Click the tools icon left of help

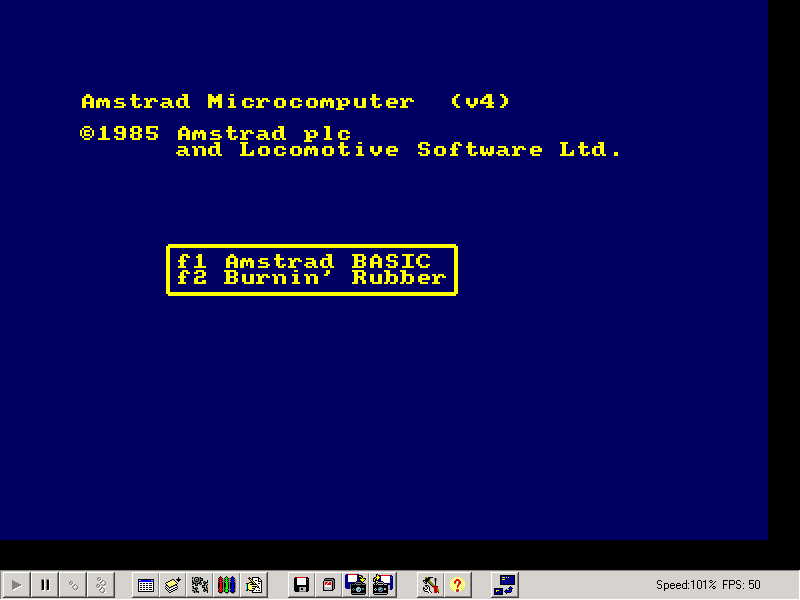click(x=431, y=585)
